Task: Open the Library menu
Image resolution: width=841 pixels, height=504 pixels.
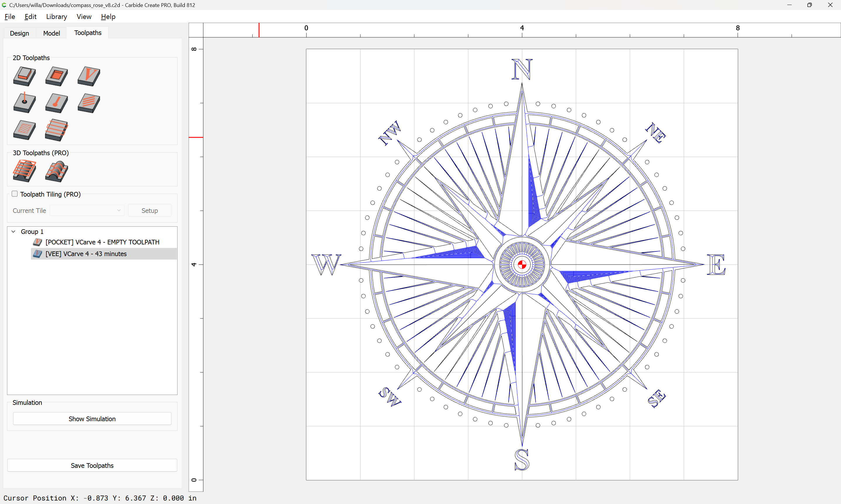Action: 56,17
